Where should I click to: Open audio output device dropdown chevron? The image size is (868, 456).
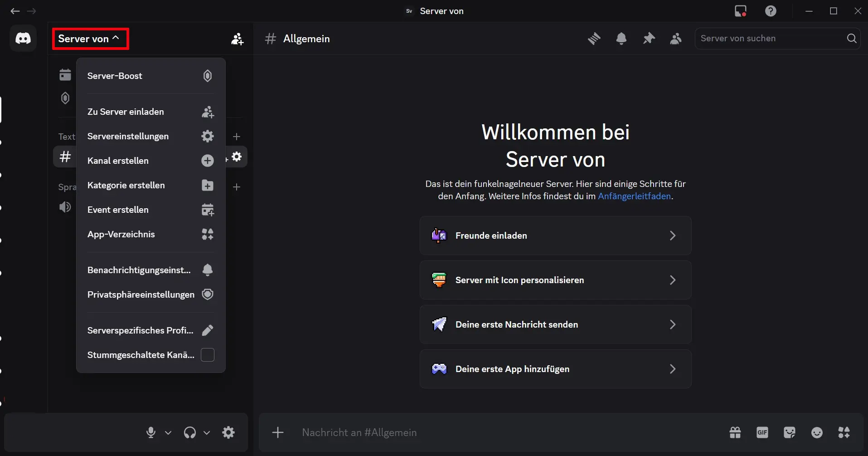(207, 433)
